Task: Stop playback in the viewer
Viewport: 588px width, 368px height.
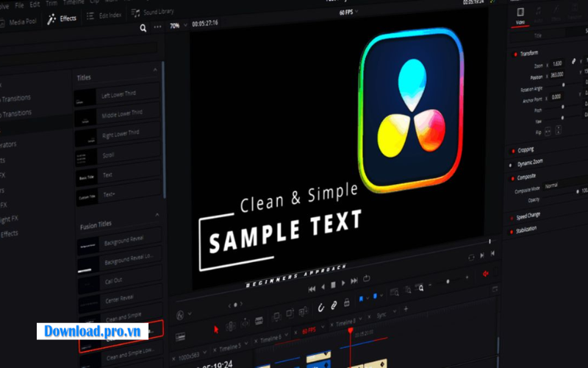Action: [x=333, y=286]
